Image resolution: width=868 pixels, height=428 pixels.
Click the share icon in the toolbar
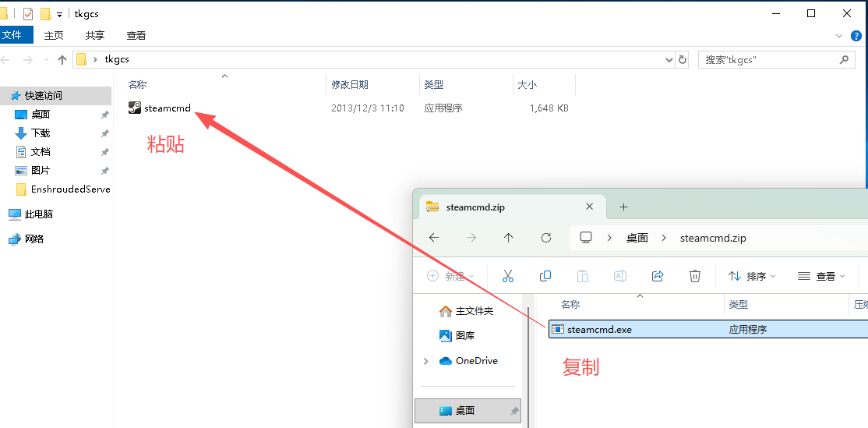(x=658, y=276)
